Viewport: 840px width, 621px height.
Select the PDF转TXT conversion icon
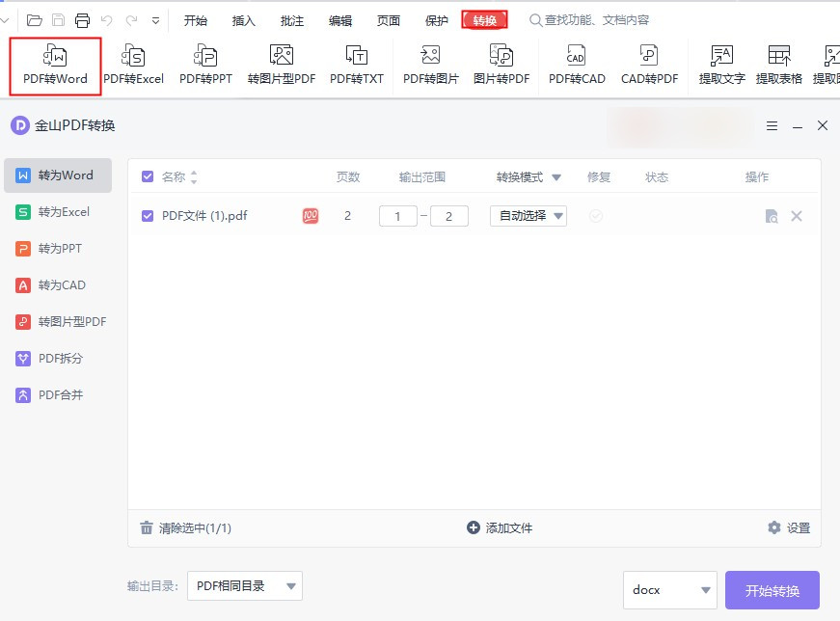[356, 63]
